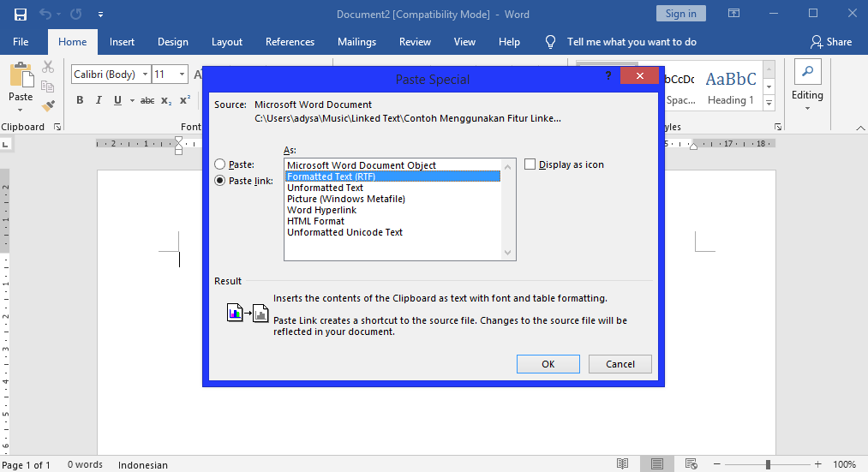The image size is (868, 472).
Task: Select Picture (Windows Metafile) format
Action: pos(392,199)
